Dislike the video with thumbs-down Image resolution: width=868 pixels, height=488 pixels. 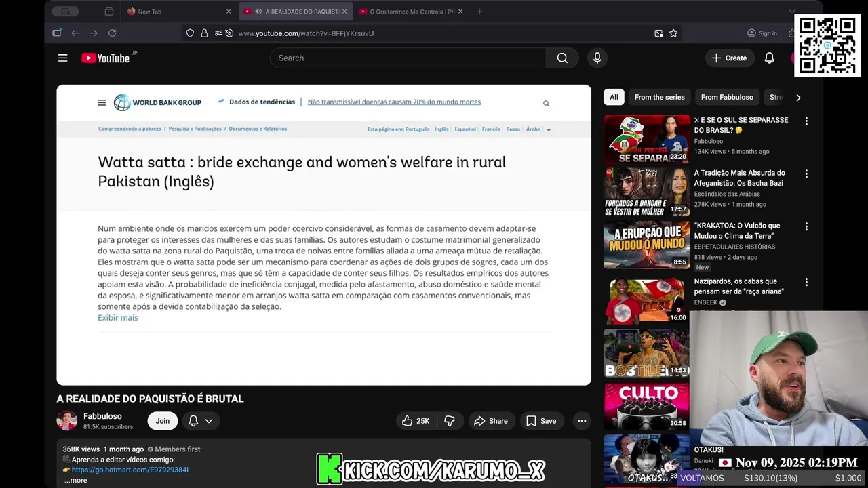click(449, 421)
